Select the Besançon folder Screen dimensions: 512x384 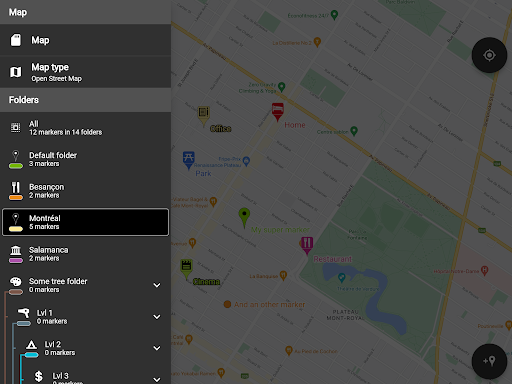tap(85, 191)
